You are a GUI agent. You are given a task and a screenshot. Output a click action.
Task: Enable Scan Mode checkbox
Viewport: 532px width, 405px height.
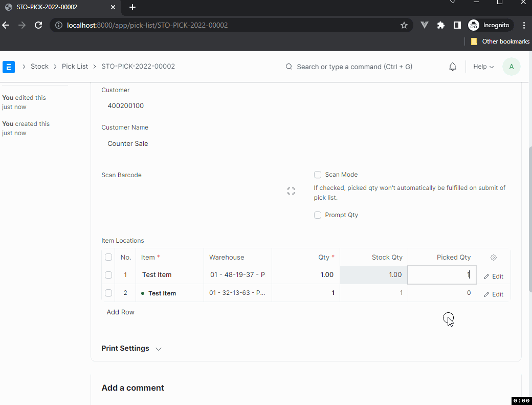[318, 175]
